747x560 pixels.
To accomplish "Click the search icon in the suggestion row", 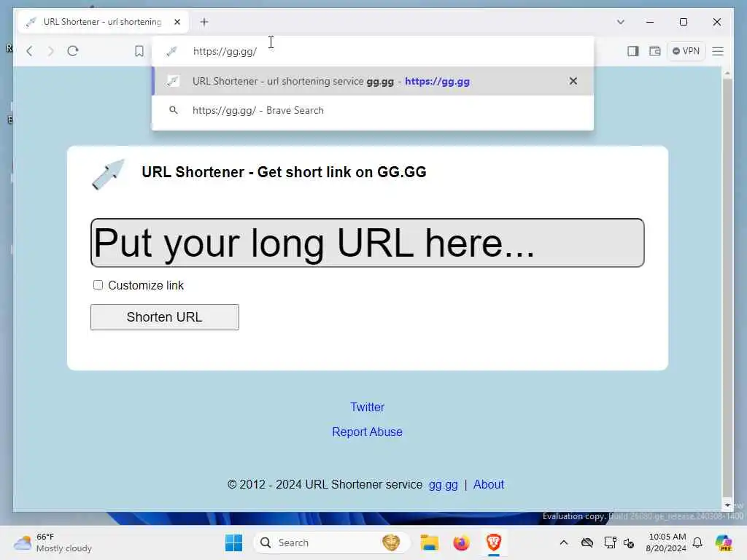I will [x=174, y=110].
